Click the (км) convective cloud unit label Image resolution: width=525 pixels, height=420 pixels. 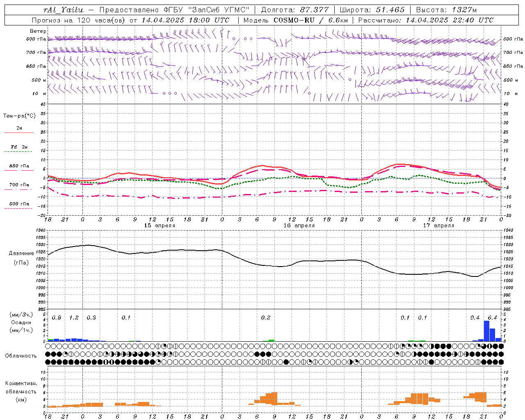21,399
